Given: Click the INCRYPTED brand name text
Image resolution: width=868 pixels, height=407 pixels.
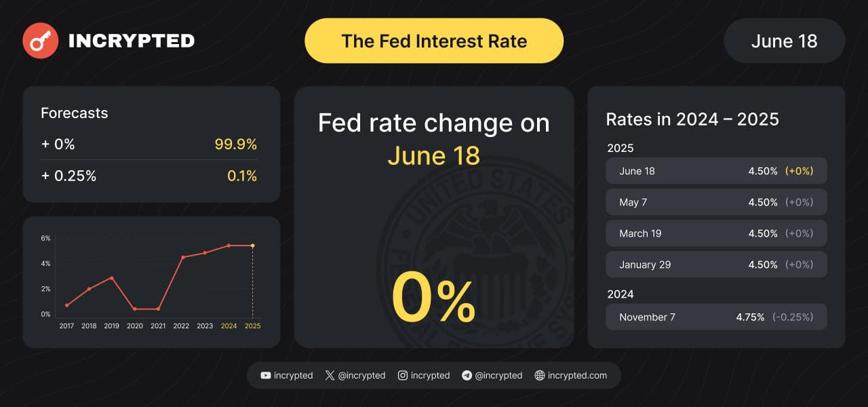Looking at the screenshot, I should pos(132,41).
